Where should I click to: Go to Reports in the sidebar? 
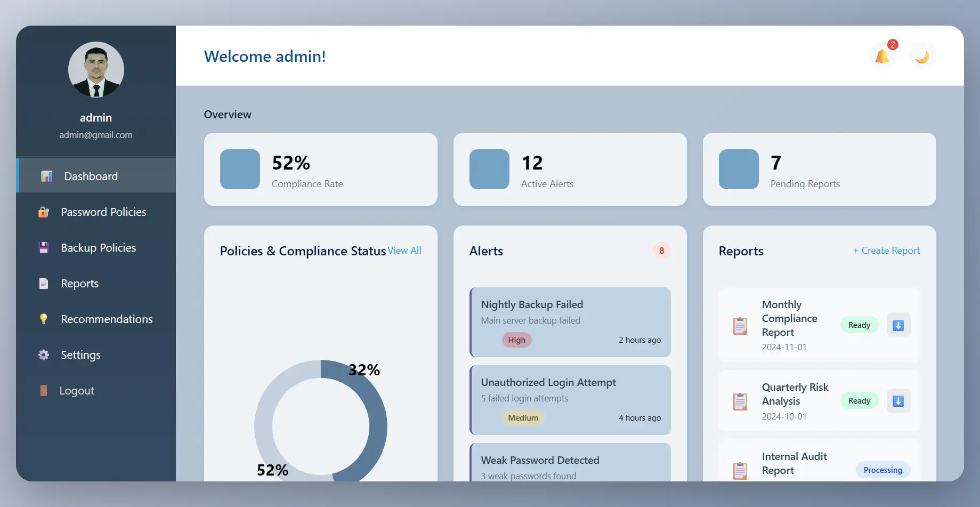point(80,284)
